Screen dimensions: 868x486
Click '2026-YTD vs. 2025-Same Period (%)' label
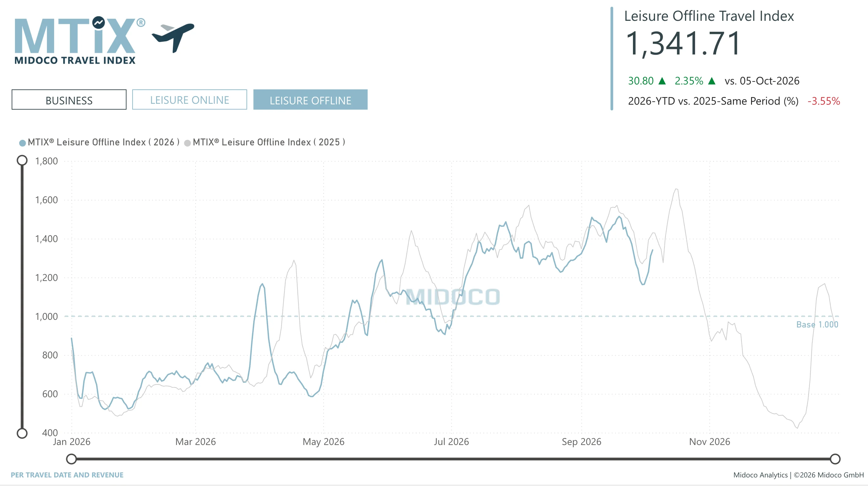[x=713, y=101]
